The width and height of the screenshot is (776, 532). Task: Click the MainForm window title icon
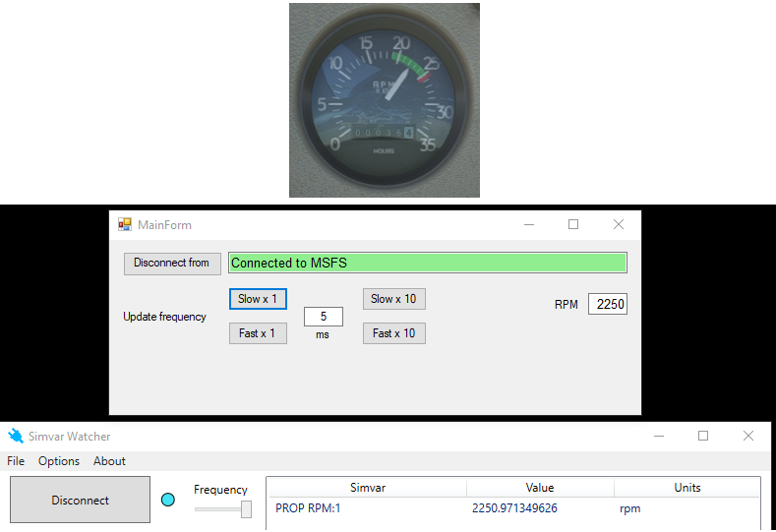pos(125,225)
